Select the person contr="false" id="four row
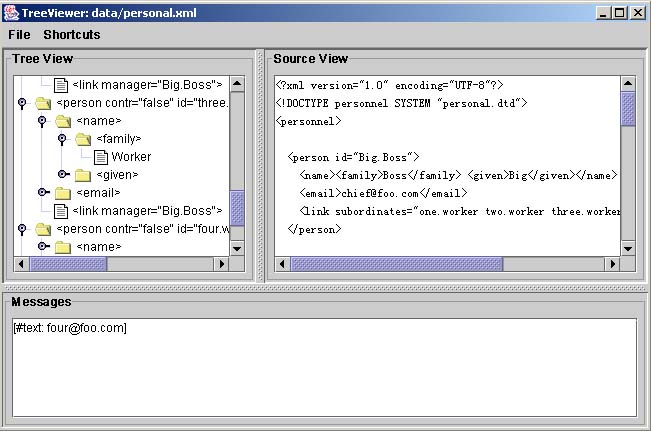Screen dimensions: 651x431 point(143,229)
